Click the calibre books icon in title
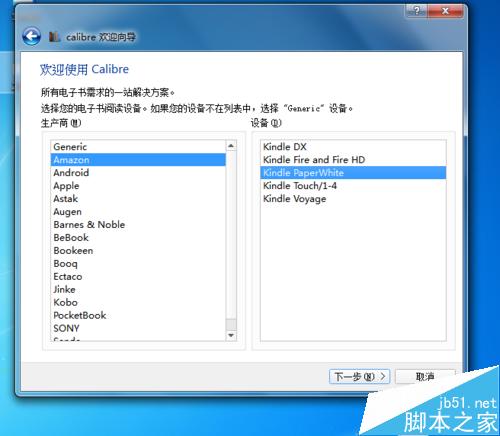 pos(54,37)
